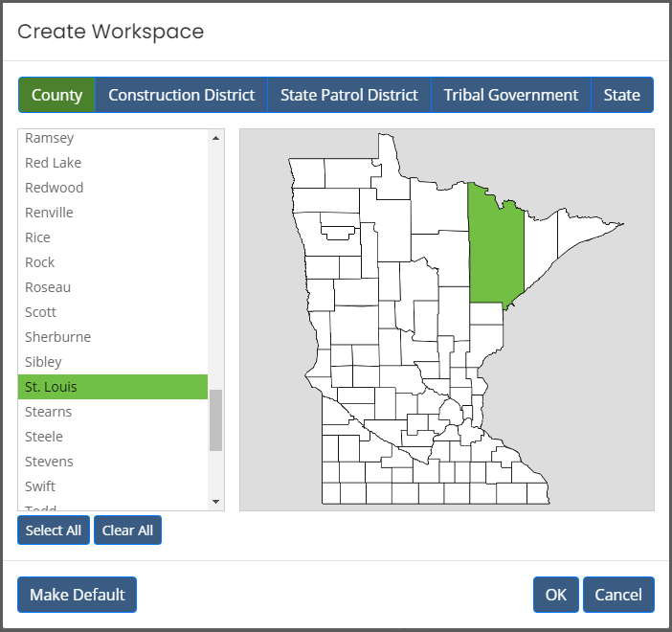The height and width of the screenshot is (632, 672).
Task: Cancel the Create Workspace dialog
Action: [x=617, y=595]
